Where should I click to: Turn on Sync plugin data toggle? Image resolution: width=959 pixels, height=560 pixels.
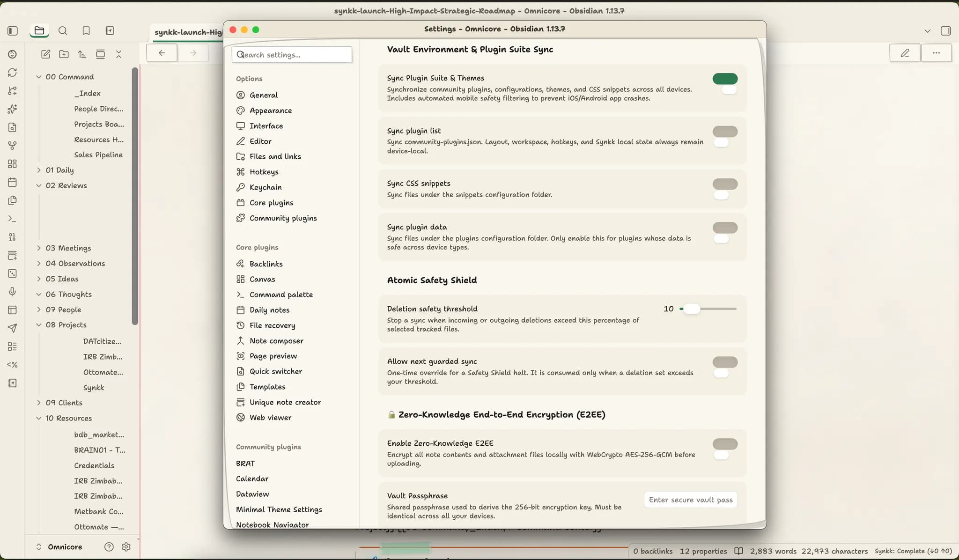click(x=725, y=228)
